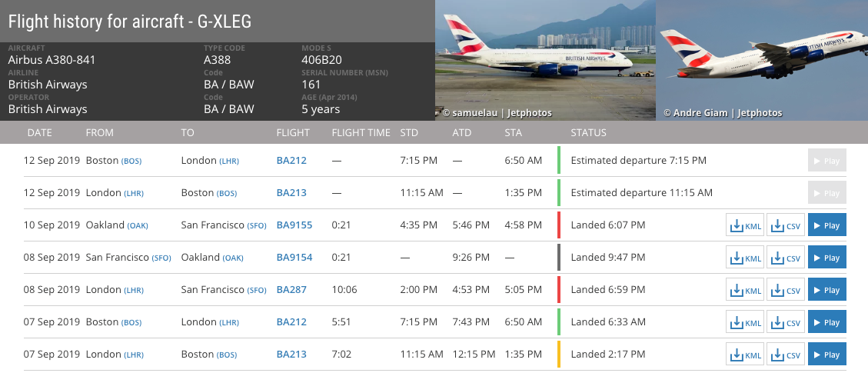
Task: Download CSV for BA9154 flight
Action: (x=786, y=258)
